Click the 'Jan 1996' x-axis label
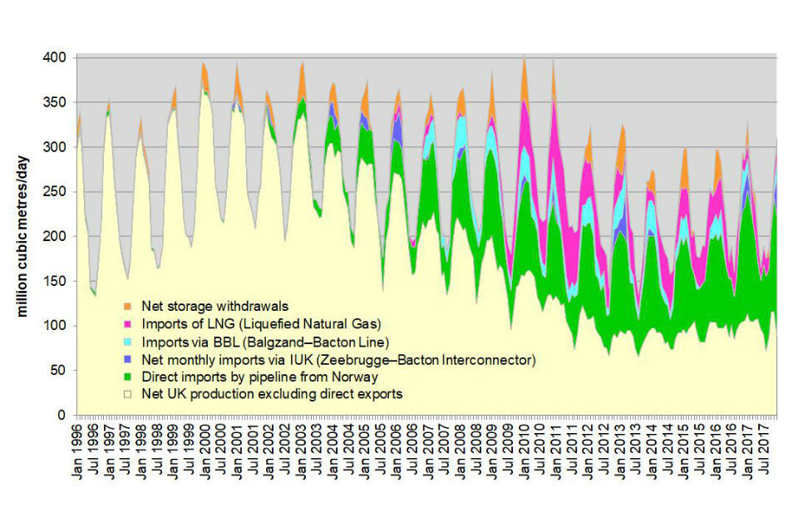Screen dimensions: 798x532 tap(78, 451)
